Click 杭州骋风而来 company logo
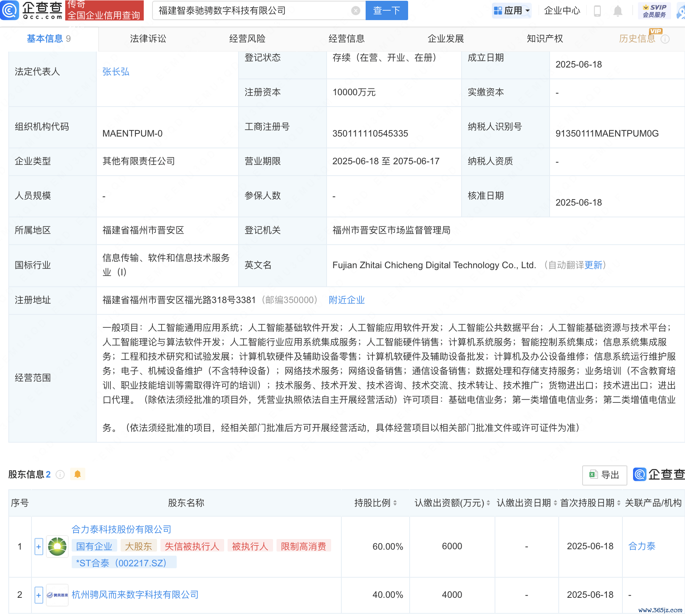Screen dimensions: 685x616 click(57, 595)
